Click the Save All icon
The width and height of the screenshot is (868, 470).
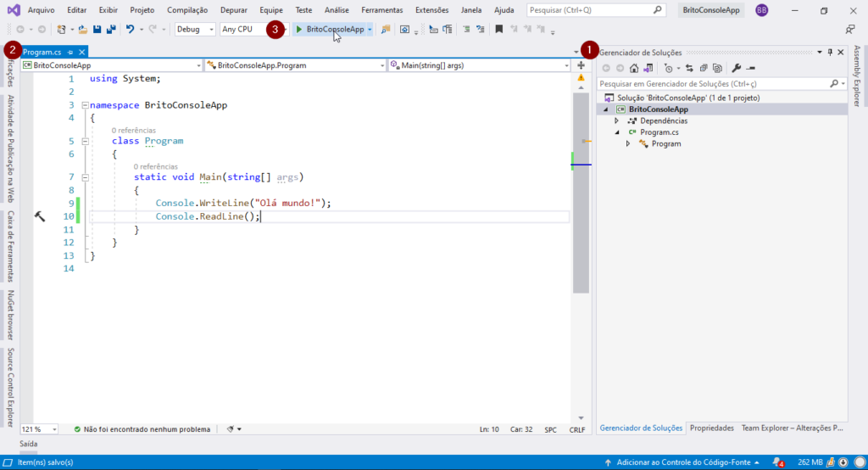[x=111, y=30]
